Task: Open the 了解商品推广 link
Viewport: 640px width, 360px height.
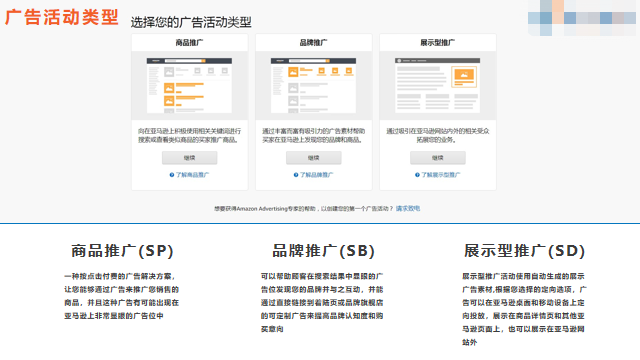Action: [192, 175]
